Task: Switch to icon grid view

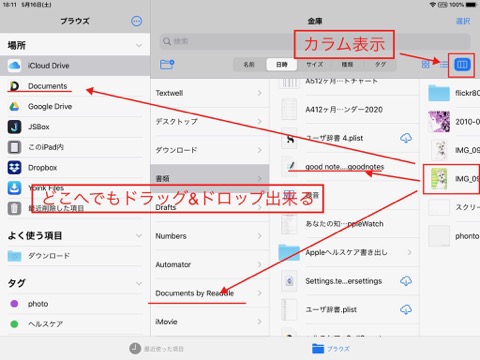Action: point(426,64)
